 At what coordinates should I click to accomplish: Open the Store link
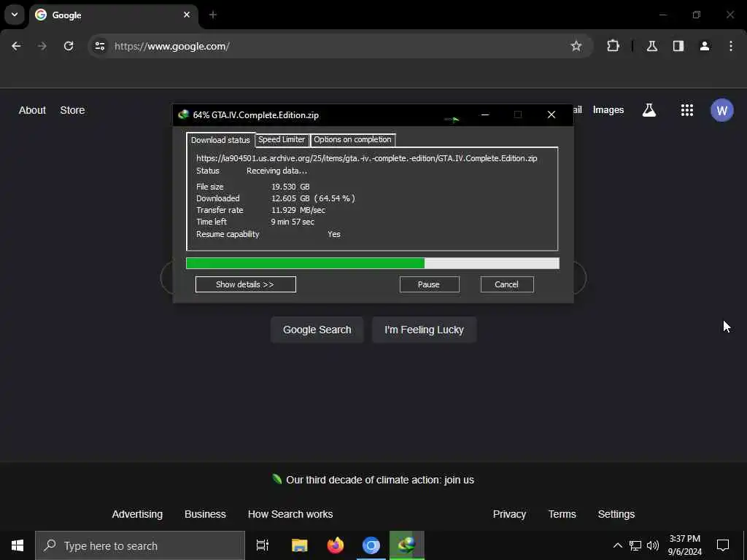(72, 110)
